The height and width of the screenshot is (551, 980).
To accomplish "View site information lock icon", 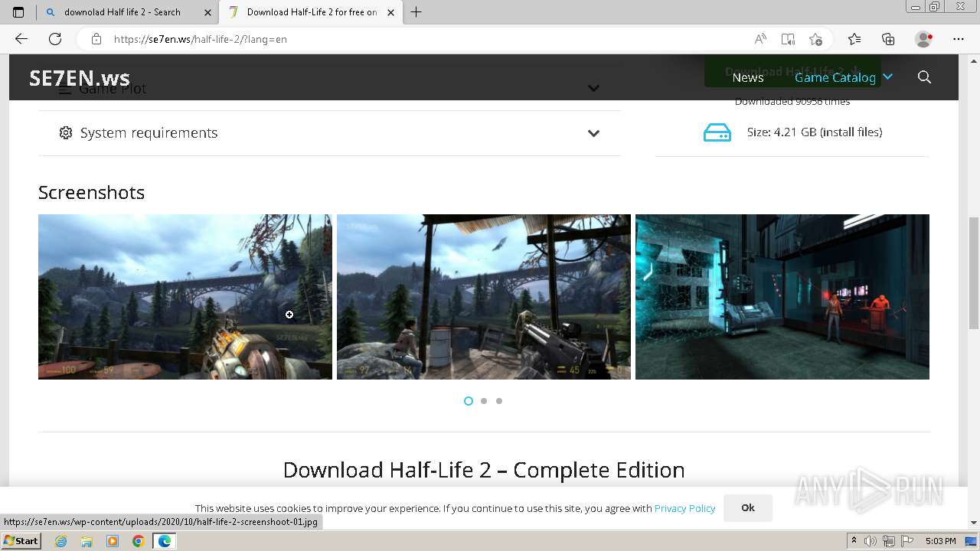I will pos(96,39).
